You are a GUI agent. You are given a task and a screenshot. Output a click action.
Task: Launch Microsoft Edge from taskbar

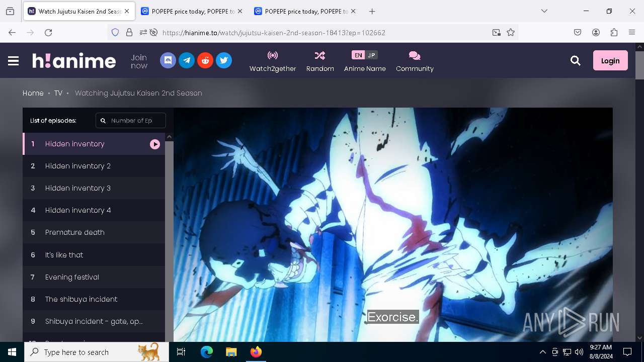[207, 352]
